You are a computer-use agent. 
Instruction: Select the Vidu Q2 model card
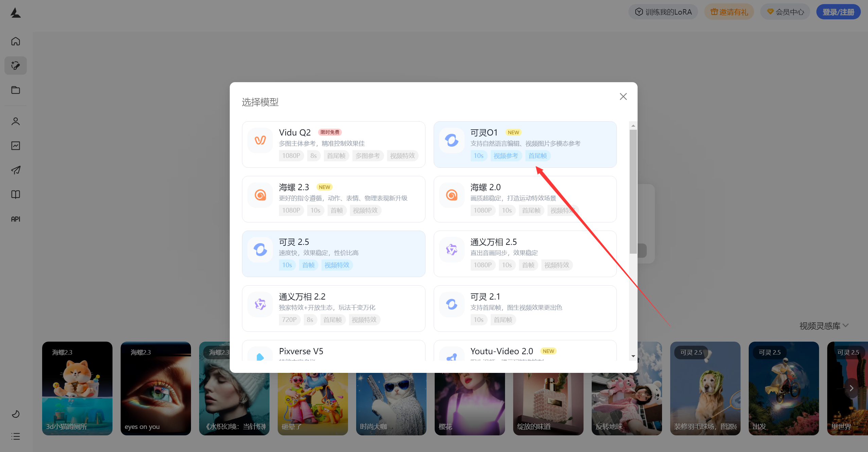click(x=333, y=144)
